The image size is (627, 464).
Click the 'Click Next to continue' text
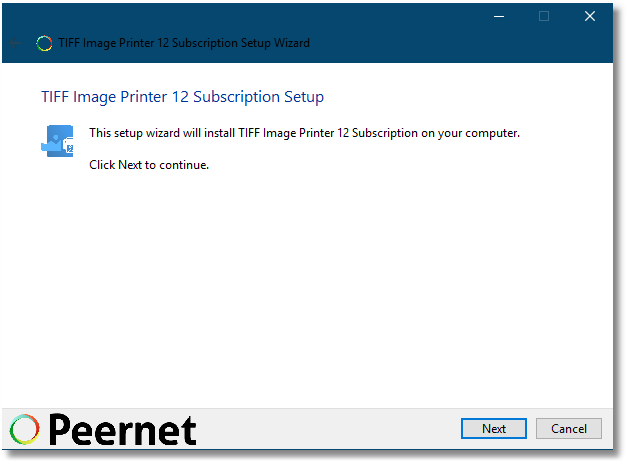(149, 165)
